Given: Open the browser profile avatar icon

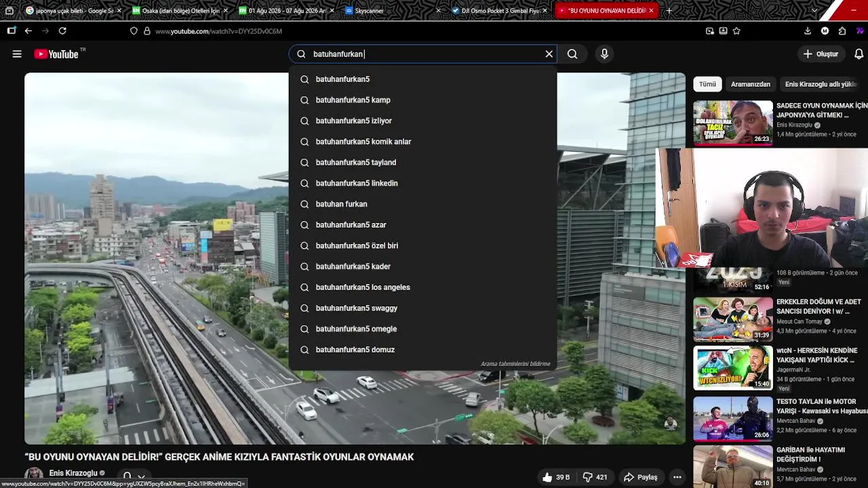Looking at the screenshot, I should [x=825, y=31].
